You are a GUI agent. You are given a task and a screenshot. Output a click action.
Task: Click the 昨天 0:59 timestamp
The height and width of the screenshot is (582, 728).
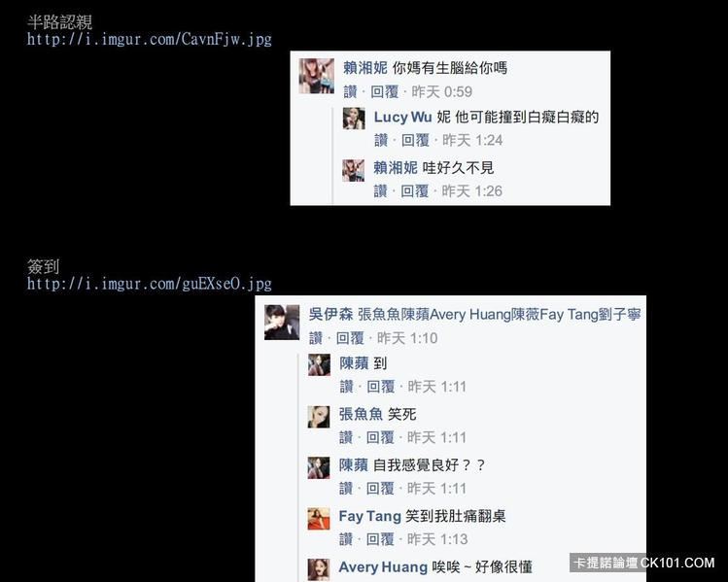[x=441, y=92]
